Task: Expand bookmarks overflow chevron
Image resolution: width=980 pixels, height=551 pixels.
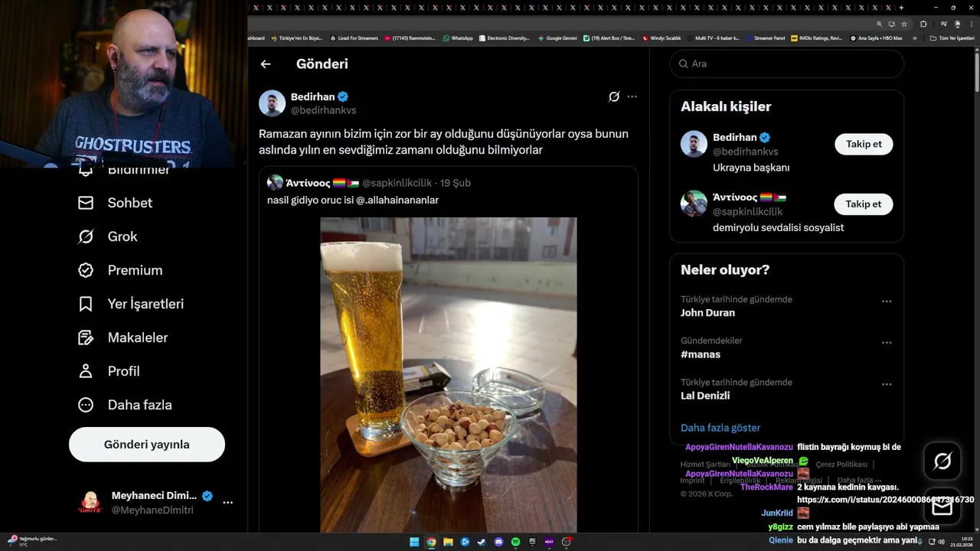Action: tap(914, 37)
